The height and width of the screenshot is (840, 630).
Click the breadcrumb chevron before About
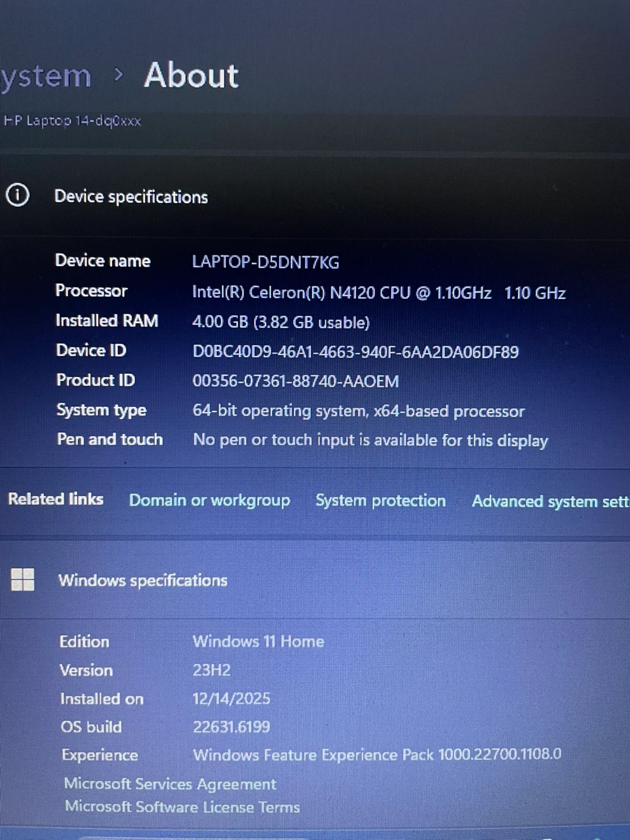[x=118, y=75]
